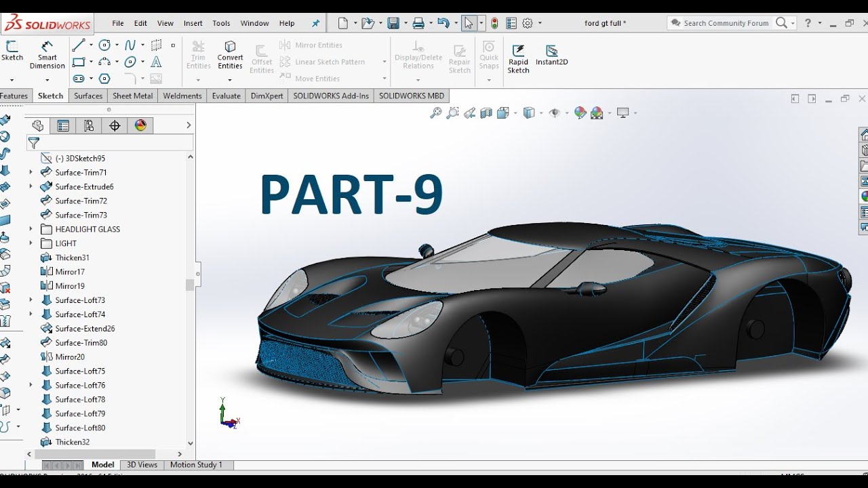Open the Convert Entities dropdown arrow

point(230,79)
